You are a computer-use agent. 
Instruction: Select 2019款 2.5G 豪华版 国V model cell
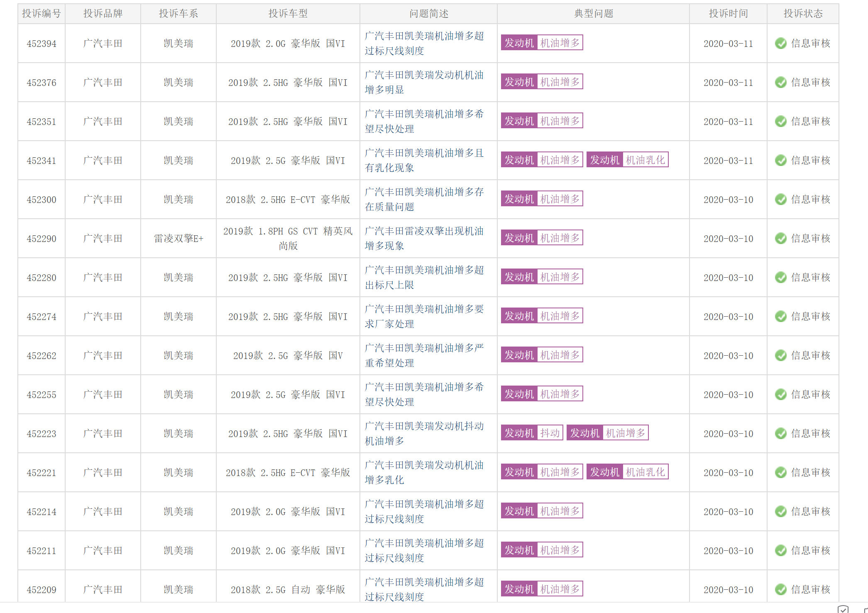288,356
